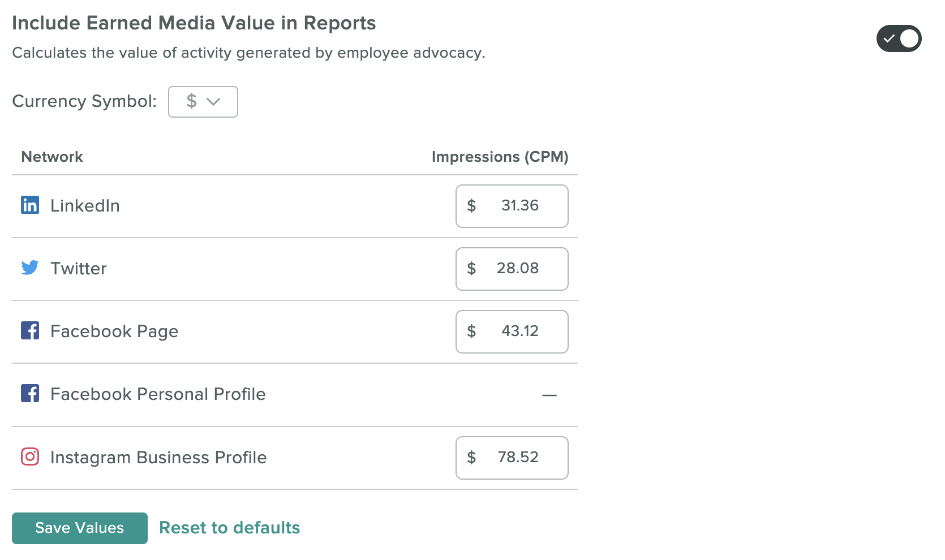Focus the Instagram CPM field 78.52

512,458
